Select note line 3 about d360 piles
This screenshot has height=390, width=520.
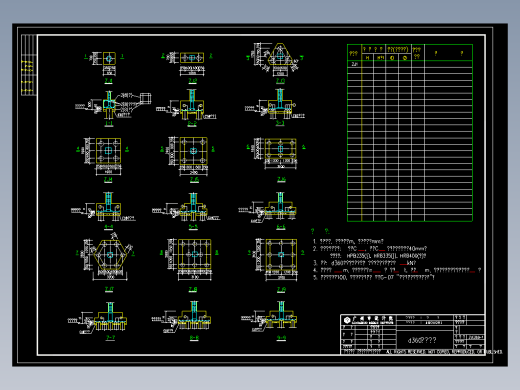coord(365,263)
